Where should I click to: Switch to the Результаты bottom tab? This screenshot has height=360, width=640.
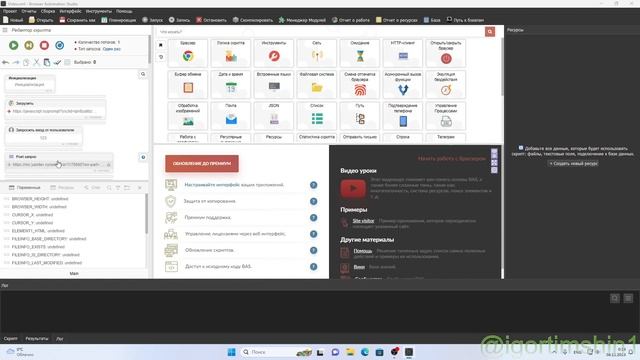click(x=37, y=338)
